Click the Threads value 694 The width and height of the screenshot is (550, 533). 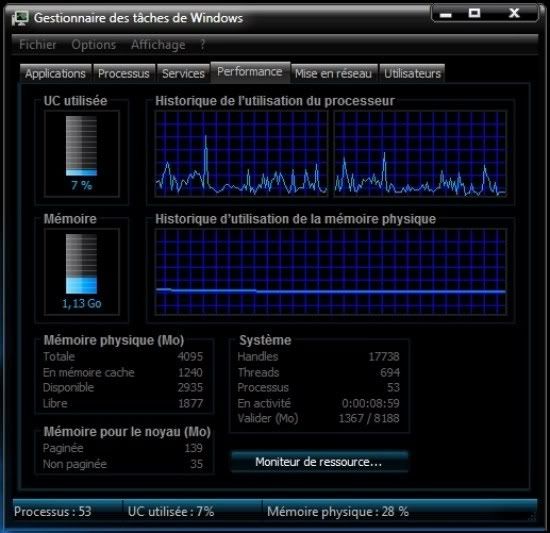pos(390,372)
